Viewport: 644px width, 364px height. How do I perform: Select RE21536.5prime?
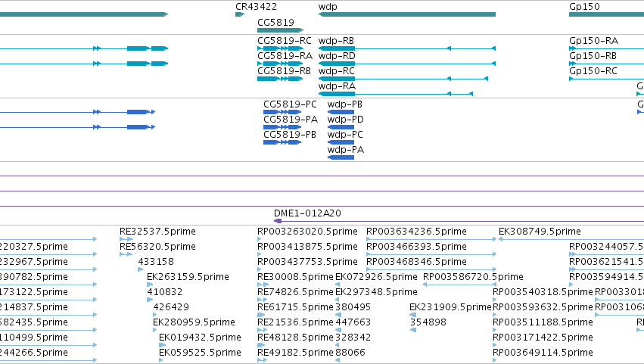tap(295, 322)
